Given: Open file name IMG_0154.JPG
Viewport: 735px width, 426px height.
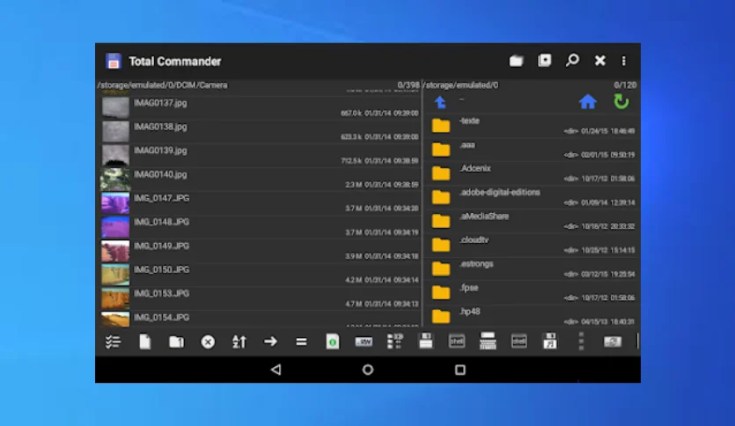Looking at the screenshot, I should pyautogui.click(x=162, y=318).
